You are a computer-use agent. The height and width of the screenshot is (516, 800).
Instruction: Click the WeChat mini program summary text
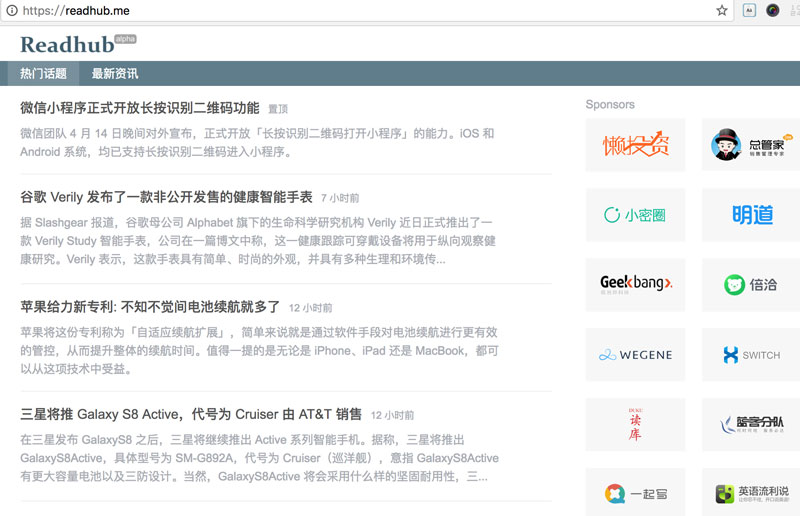pyautogui.click(x=258, y=142)
